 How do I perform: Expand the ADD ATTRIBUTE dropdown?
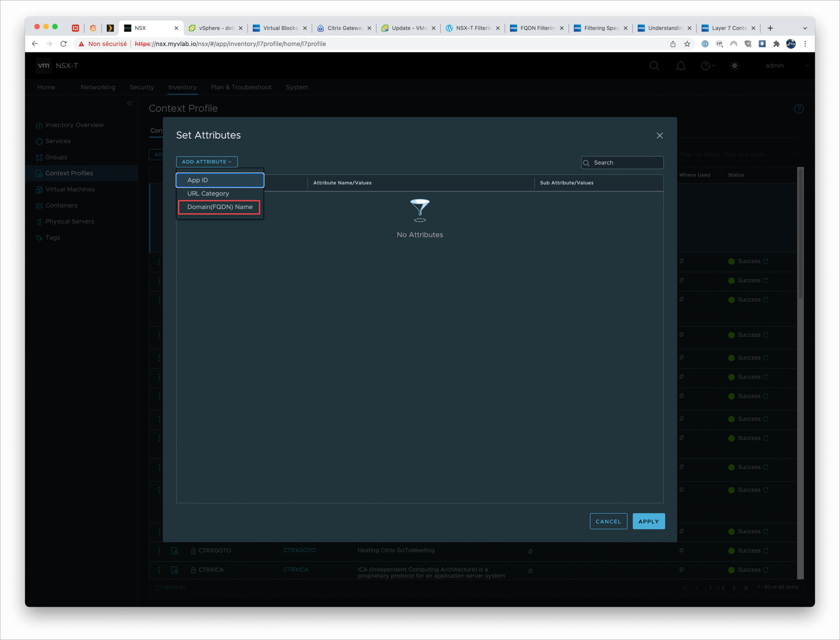[x=207, y=162]
